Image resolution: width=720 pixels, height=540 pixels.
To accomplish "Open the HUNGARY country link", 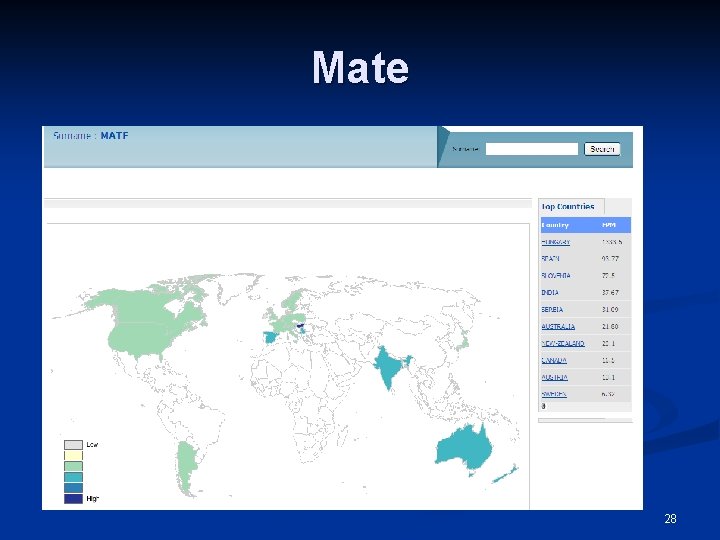I will pyautogui.click(x=555, y=242).
